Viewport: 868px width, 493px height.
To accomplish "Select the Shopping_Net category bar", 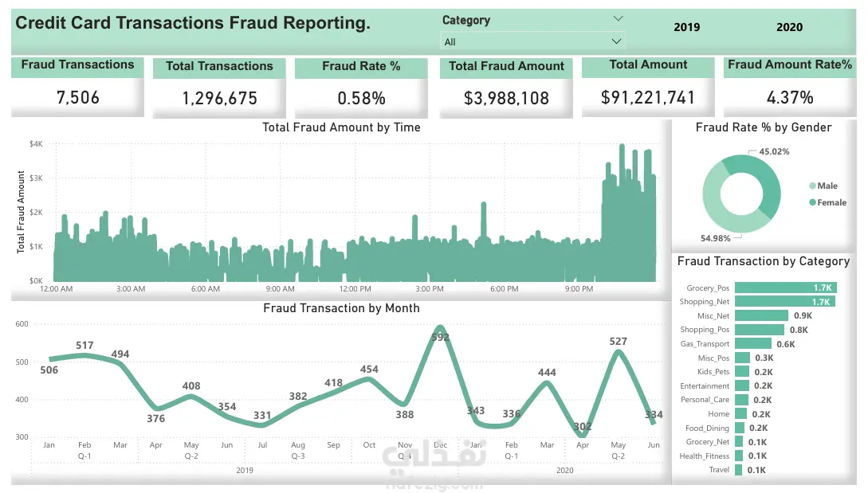I will click(x=785, y=302).
